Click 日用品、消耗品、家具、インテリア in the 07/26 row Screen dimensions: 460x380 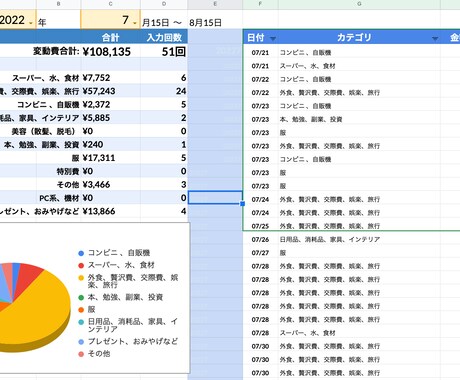(x=330, y=239)
